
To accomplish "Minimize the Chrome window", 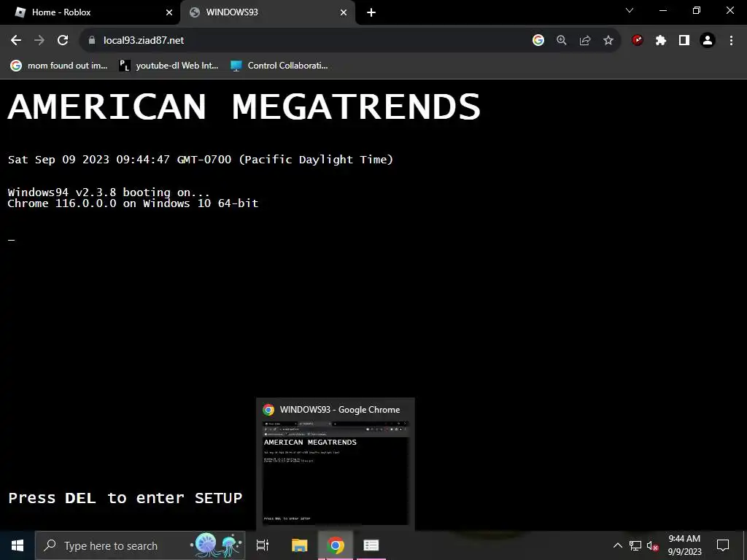I will click(x=662, y=10).
